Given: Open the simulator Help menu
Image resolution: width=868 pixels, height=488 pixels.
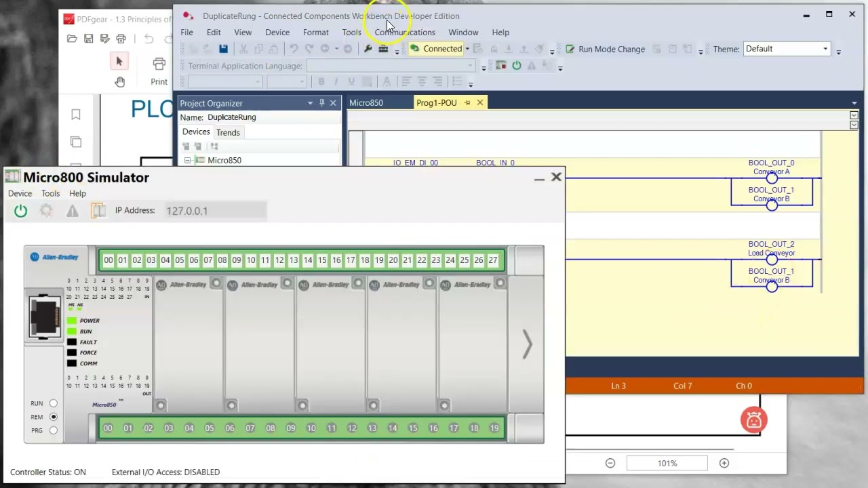Looking at the screenshot, I should [x=77, y=194].
